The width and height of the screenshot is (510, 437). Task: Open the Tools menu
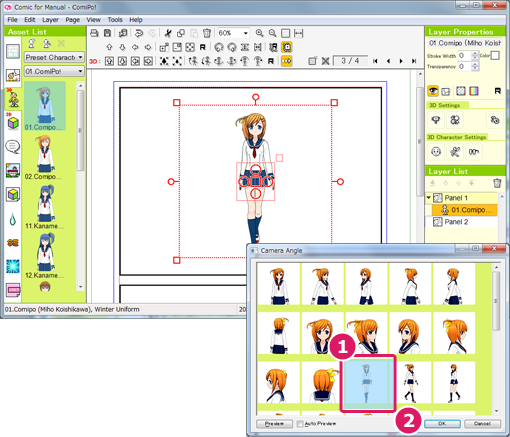click(x=115, y=20)
